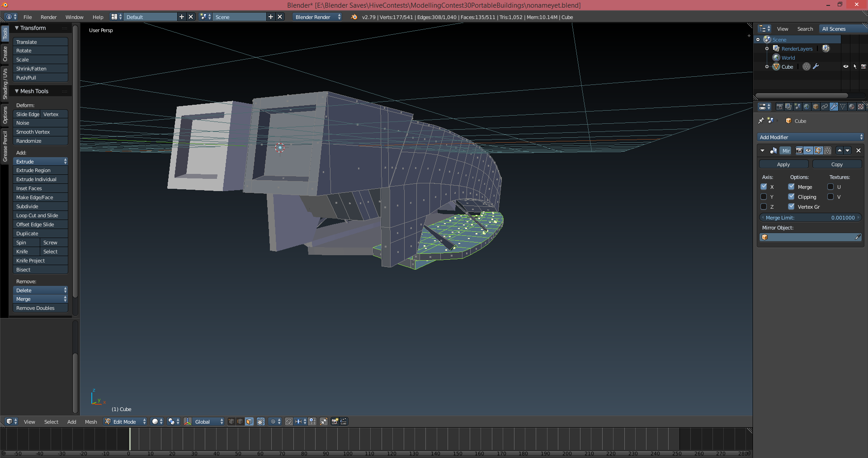Image resolution: width=868 pixels, height=458 pixels.
Task: Open the Mesh Data properties tab (triangle icon)
Action: click(x=843, y=107)
